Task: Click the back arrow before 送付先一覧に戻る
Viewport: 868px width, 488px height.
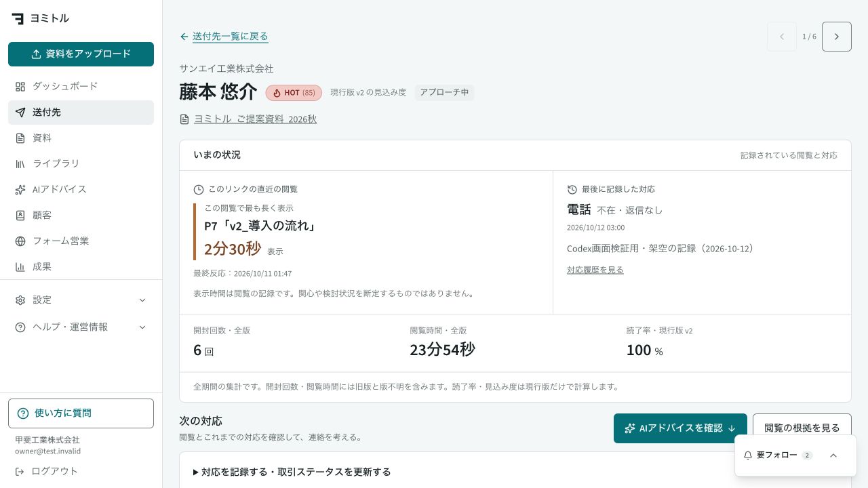Action: click(184, 37)
